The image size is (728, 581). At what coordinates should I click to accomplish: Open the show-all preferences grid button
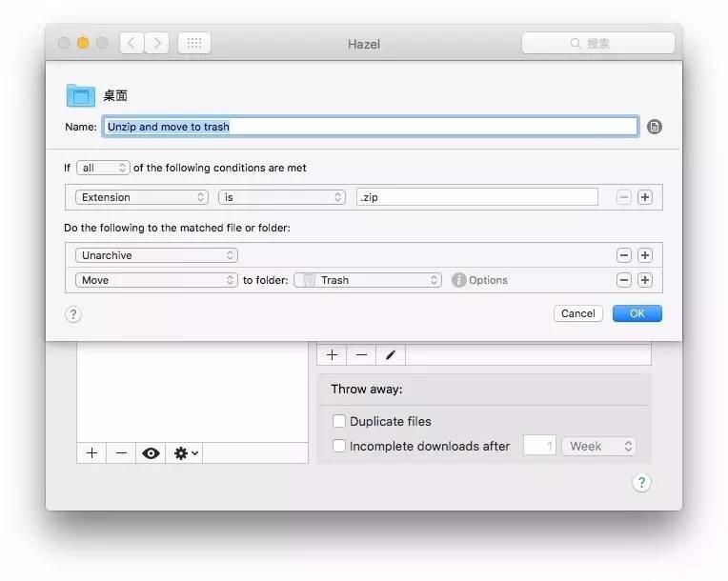[194, 44]
